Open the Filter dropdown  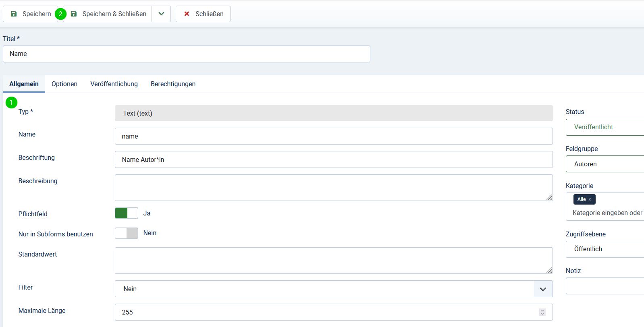tap(333, 289)
